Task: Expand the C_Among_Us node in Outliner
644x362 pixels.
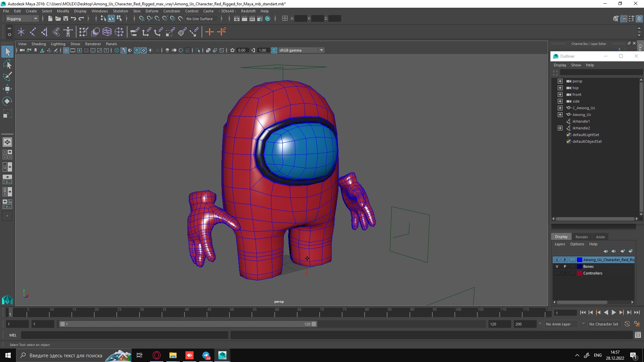Action: point(560,108)
